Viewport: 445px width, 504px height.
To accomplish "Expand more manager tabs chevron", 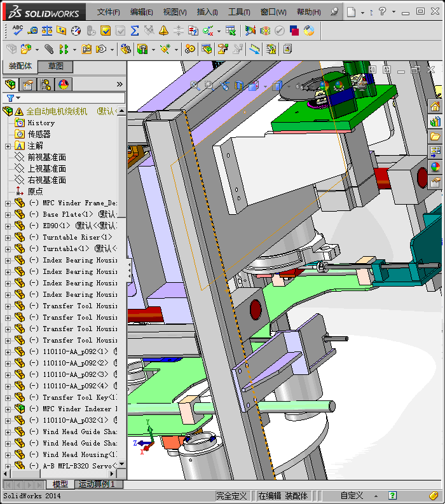I will [x=120, y=85].
